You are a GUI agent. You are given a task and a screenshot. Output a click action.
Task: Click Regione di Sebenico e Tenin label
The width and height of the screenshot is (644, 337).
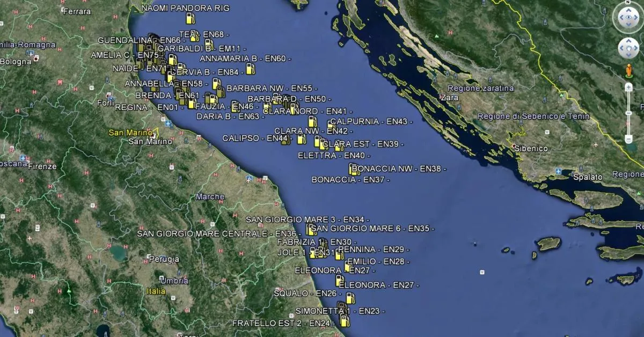533,116
